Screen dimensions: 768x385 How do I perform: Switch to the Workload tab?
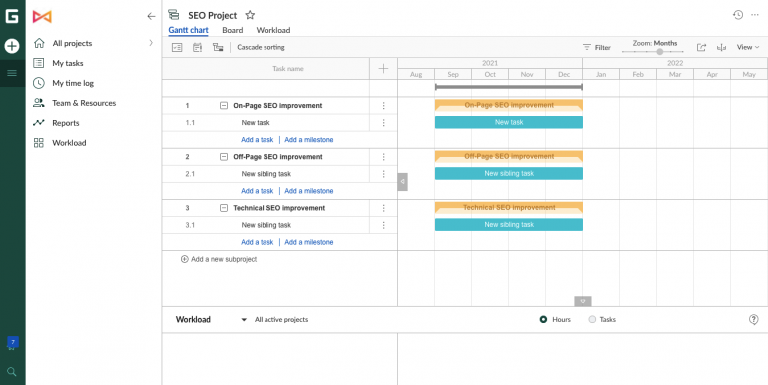pyautogui.click(x=273, y=30)
